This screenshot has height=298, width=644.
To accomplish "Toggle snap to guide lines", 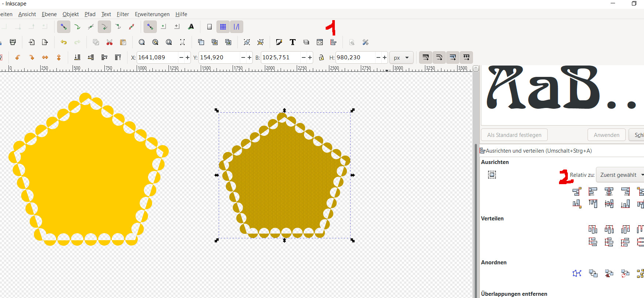I will click(x=237, y=27).
